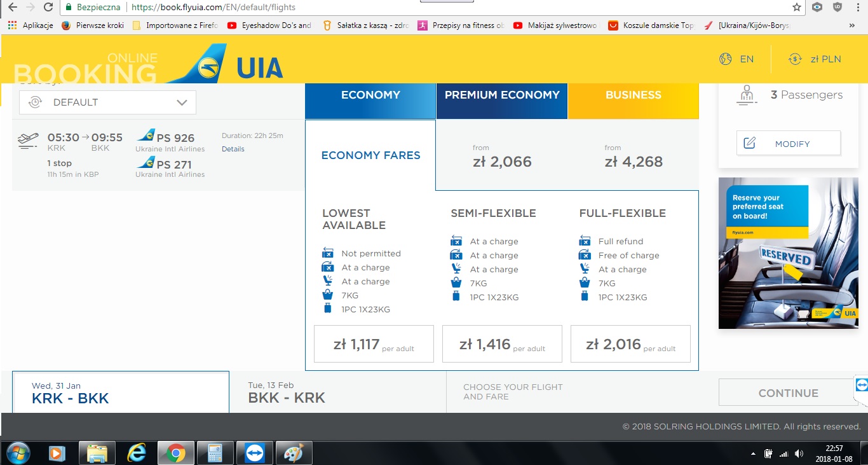Open Paint from the taskbar
Image resolution: width=868 pixels, height=465 pixels.
coord(293,453)
